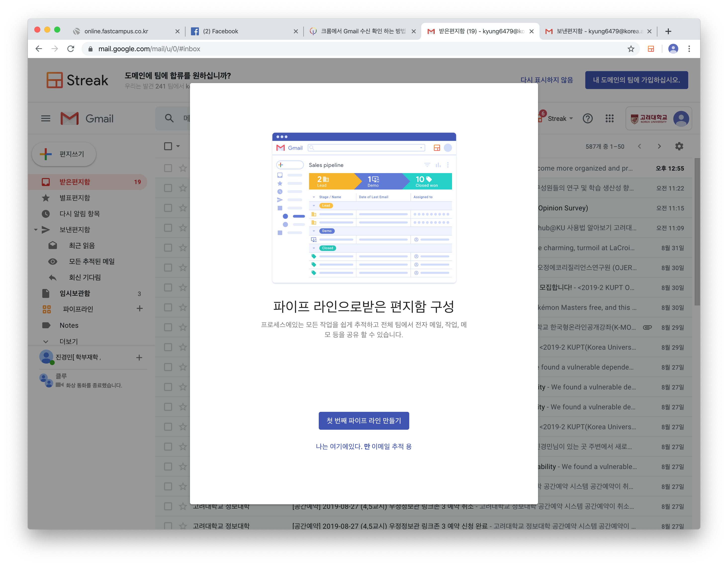728x566 pixels.
Task: Click the Streak extension icon in Chrome toolbar
Action: pyautogui.click(x=651, y=49)
